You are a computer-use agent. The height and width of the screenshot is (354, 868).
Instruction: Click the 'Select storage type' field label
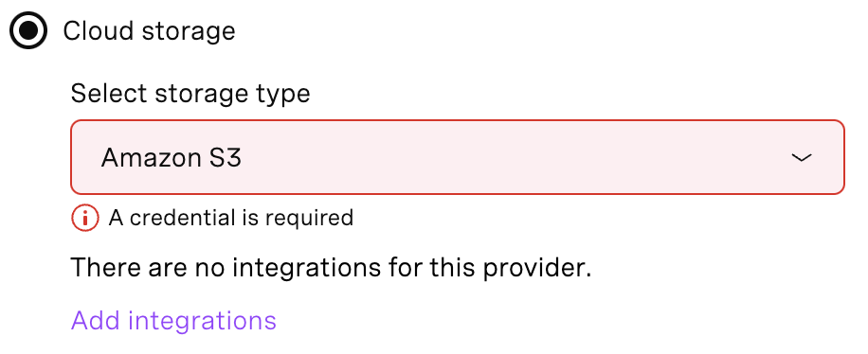190,94
